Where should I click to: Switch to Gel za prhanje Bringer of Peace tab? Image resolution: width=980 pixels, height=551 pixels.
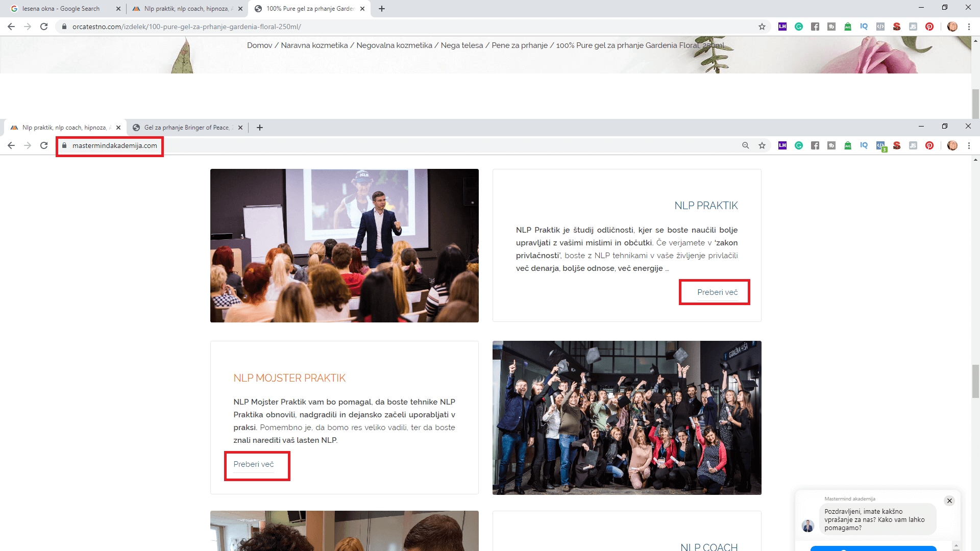(186, 128)
